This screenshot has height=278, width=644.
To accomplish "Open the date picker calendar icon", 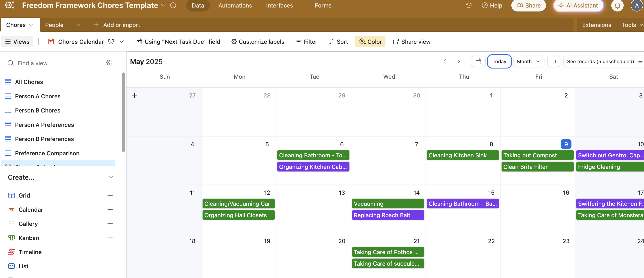I will tap(478, 61).
